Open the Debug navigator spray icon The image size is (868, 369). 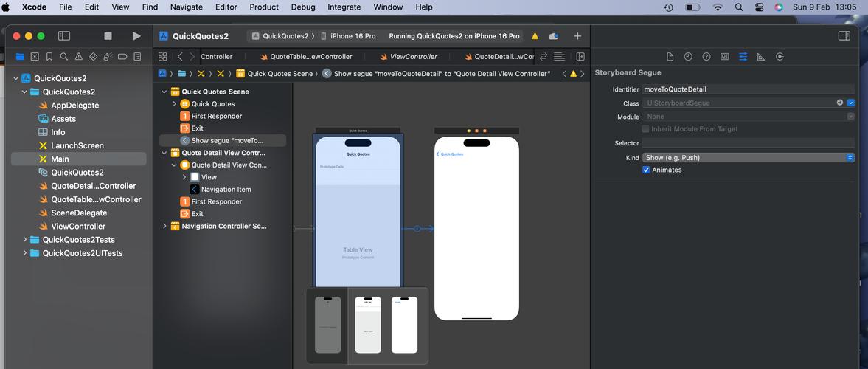pos(108,57)
